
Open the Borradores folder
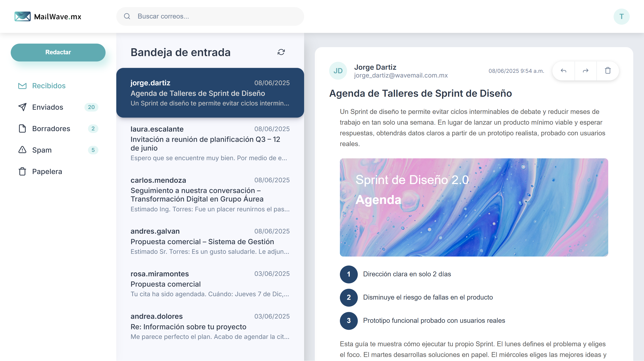[51, 128]
